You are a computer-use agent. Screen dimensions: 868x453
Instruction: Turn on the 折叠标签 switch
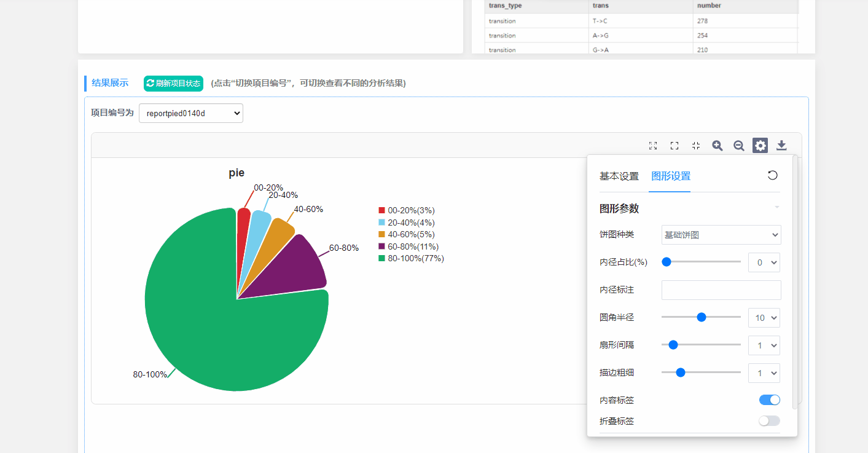pyautogui.click(x=770, y=421)
